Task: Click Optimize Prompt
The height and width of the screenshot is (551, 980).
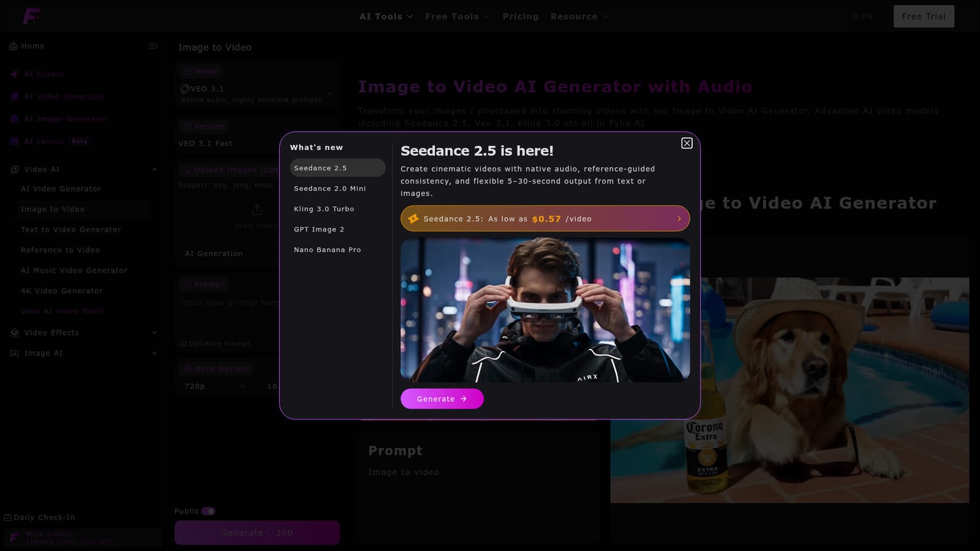Action: pos(214,344)
